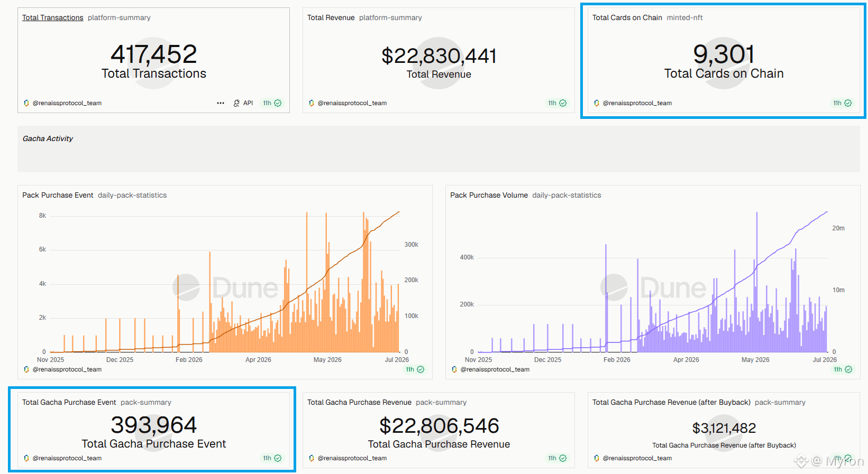Click the refresh check icon under Pack Purchase Volume chart
This screenshot has width=868, height=474.
pos(848,369)
